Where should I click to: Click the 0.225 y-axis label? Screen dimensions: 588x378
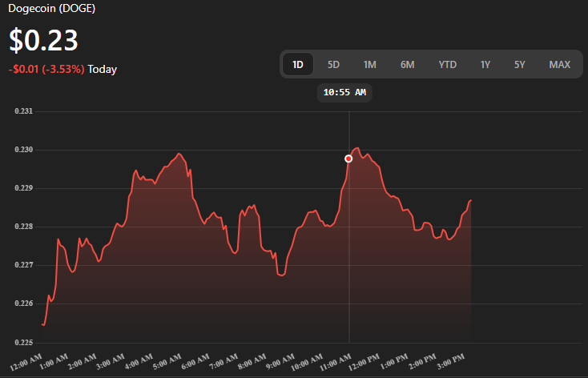coord(23,342)
